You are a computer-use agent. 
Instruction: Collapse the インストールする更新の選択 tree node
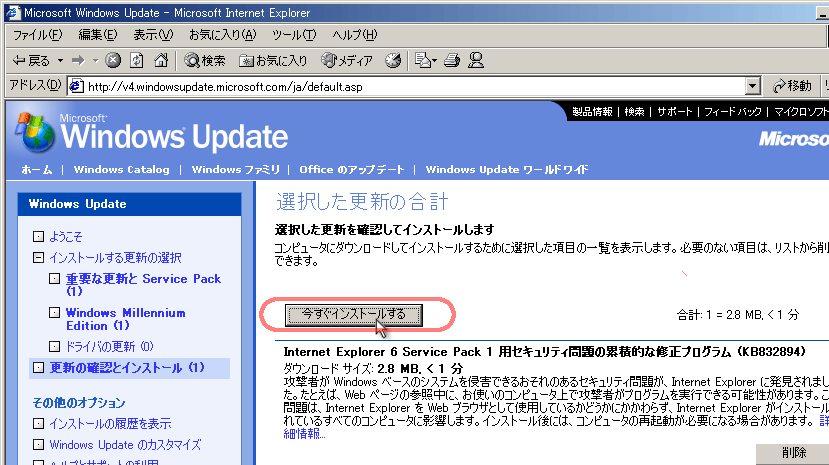click(x=39, y=258)
